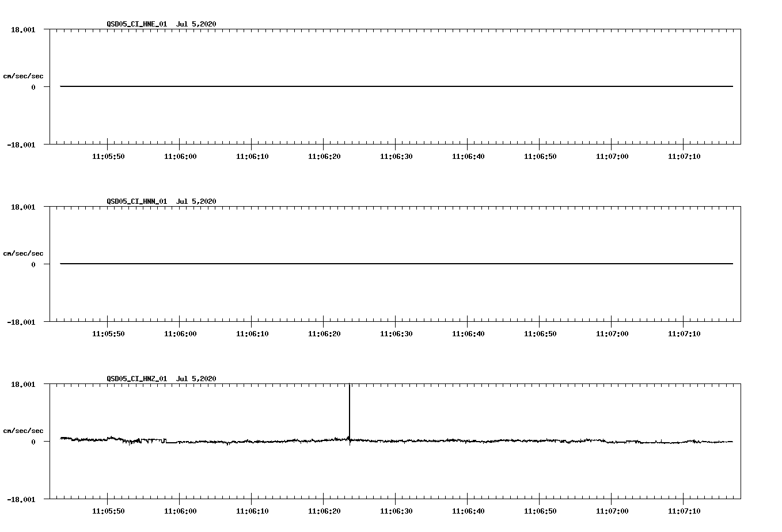Click the QSD05_CI_HNN_01 plot title
This screenshot has width=782, height=532.
(161, 202)
